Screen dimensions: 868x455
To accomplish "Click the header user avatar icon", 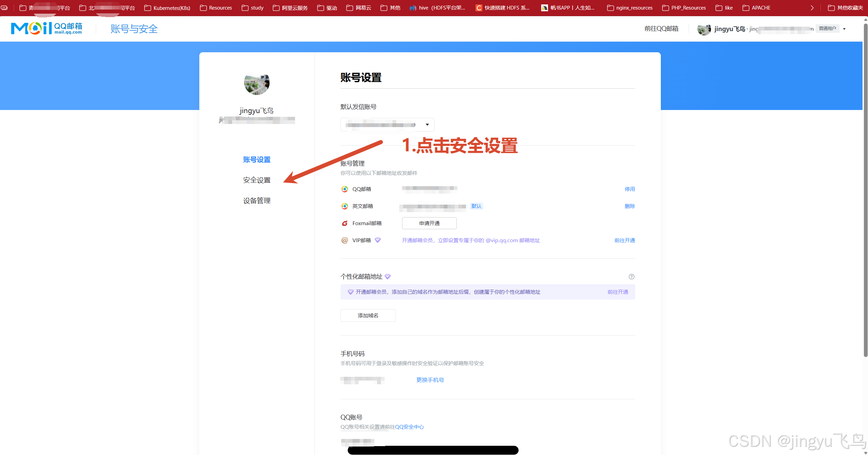I will [704, 29].
